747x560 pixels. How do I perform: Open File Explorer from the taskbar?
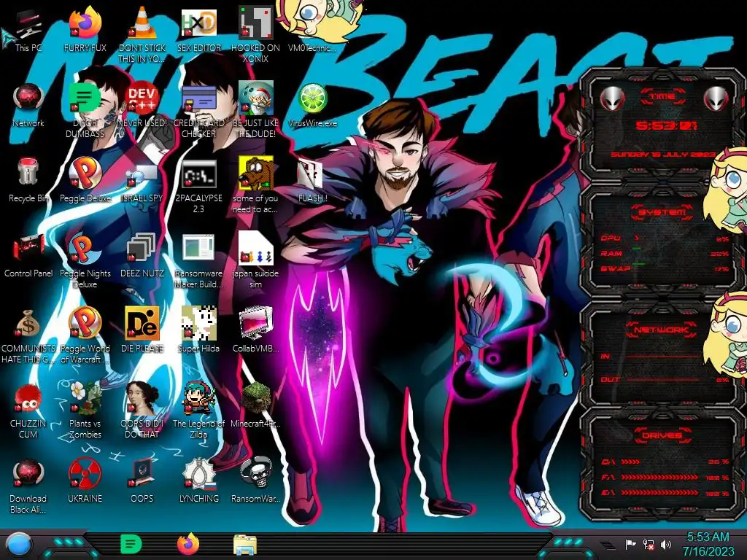245,545
